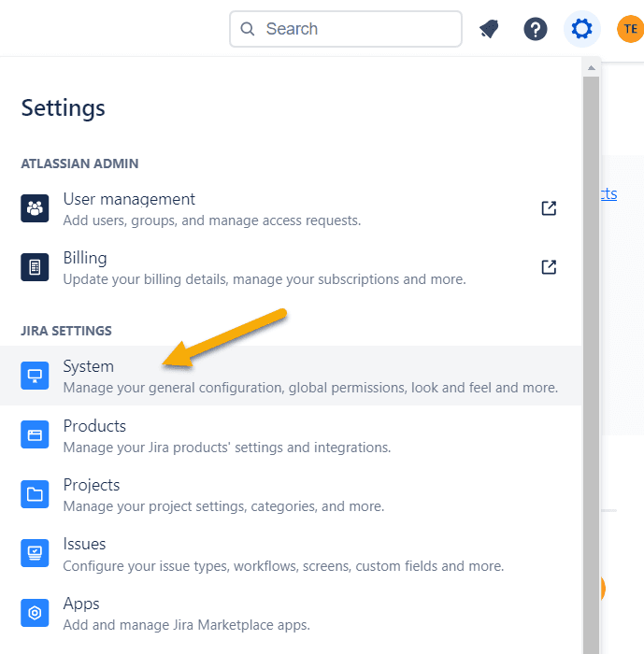The image size is (644, 654).
Task: Click the settings gear icon
Action: tap(581, 29)
